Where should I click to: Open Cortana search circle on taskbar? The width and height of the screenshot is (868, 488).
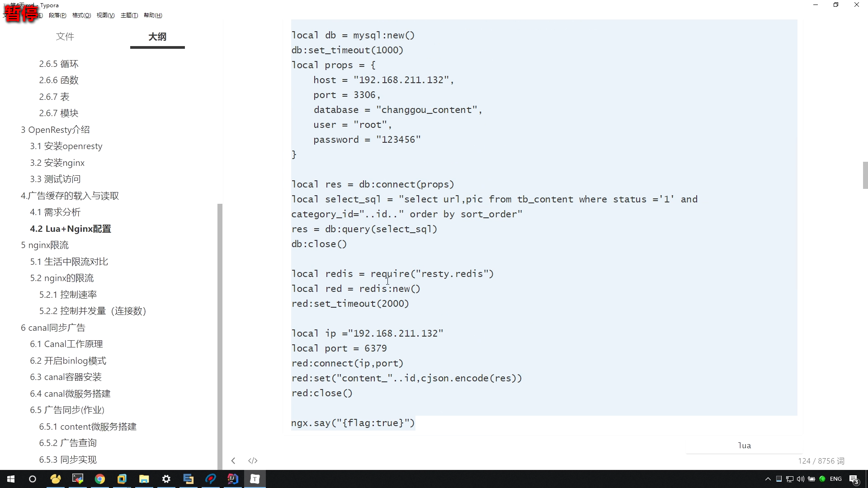[33, 479]
